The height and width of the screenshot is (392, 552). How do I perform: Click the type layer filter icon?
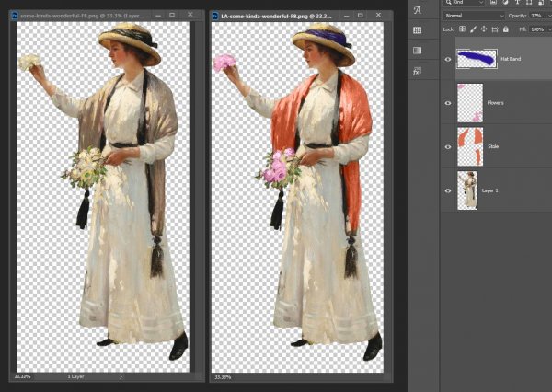tap(517, 2)
